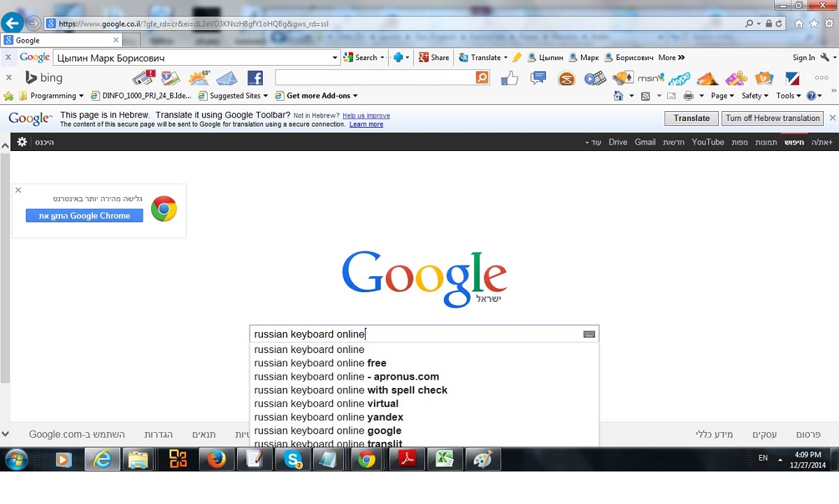
Task: Open Google Chrome from the taskbar
Action: tap(366, 459)
